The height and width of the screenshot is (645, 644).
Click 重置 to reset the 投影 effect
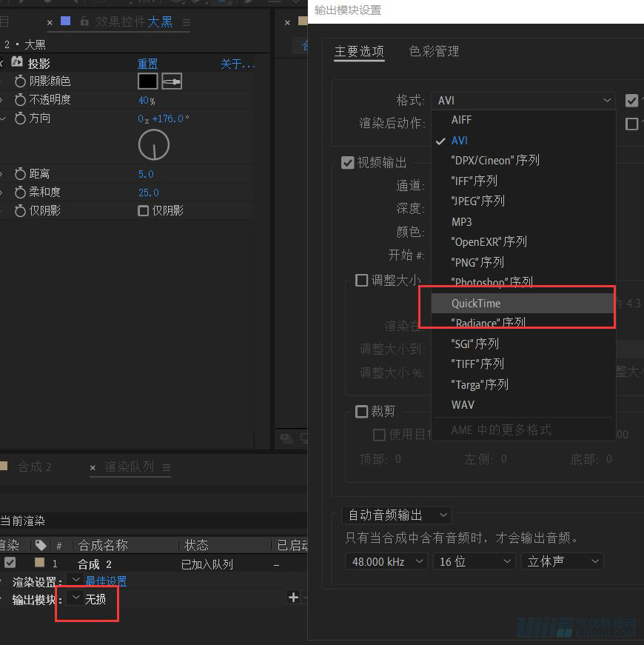pos(147,63)
